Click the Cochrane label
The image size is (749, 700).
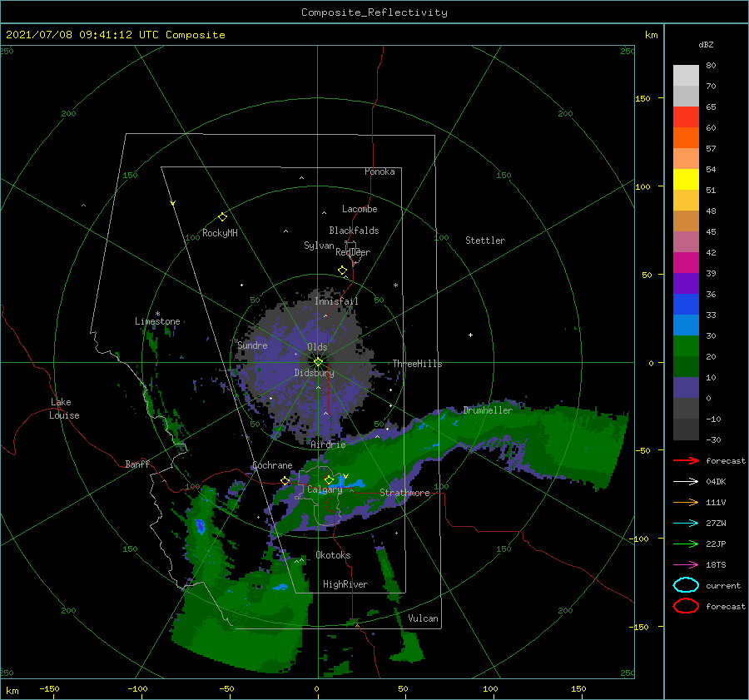click(x=272, y=465)
